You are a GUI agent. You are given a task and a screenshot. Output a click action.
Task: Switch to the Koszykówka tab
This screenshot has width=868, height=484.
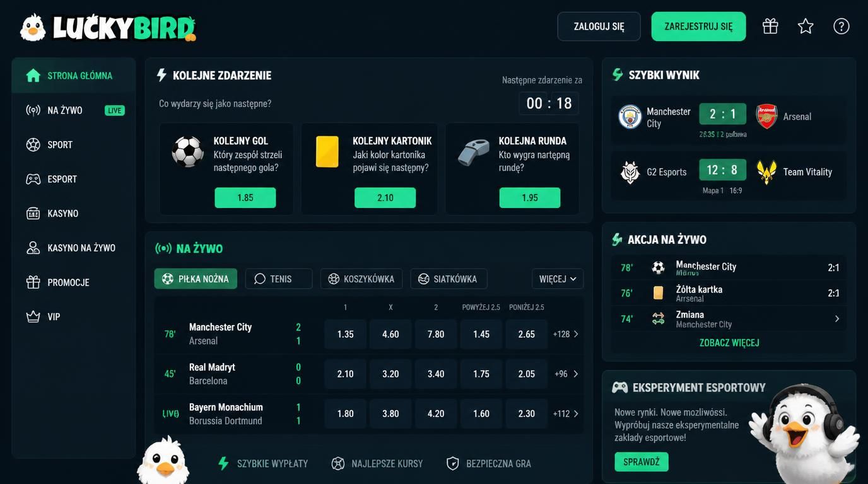tap(361, 279)
